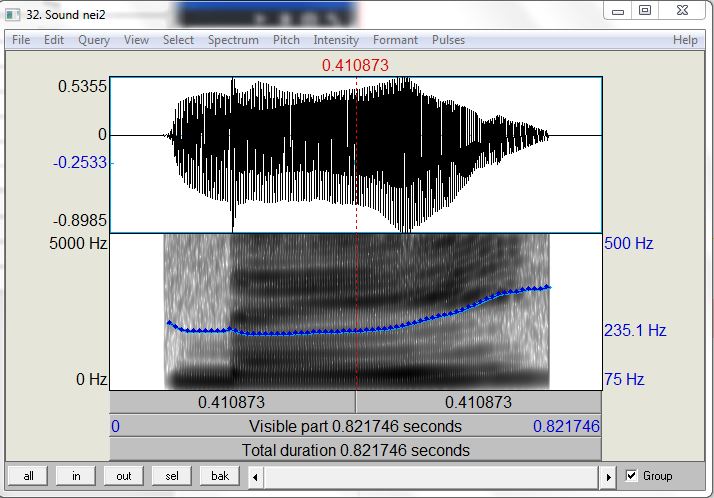
Task: Open the Pulses menu
Action: [x=448, y=40]
